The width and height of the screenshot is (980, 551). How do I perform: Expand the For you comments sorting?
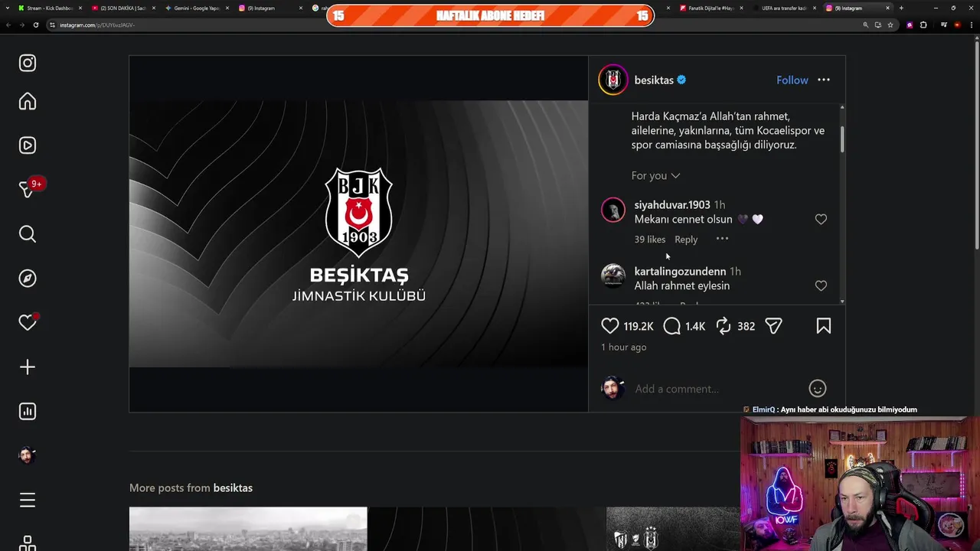(x=655, y=176)
